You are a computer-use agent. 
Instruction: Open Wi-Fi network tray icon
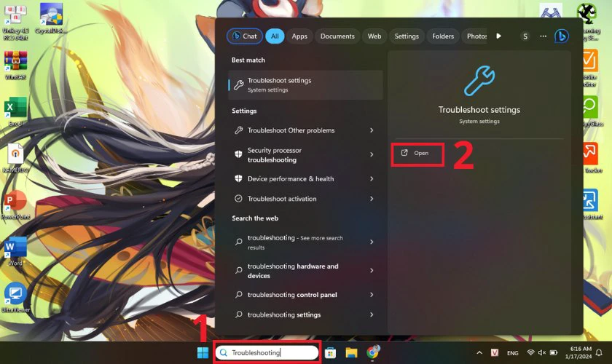tap(530, 352)
